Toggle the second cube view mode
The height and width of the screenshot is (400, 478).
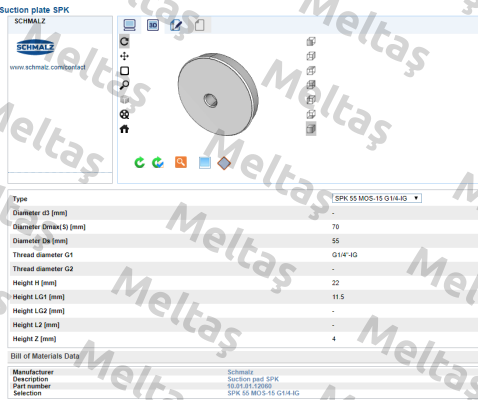point(311,56)
